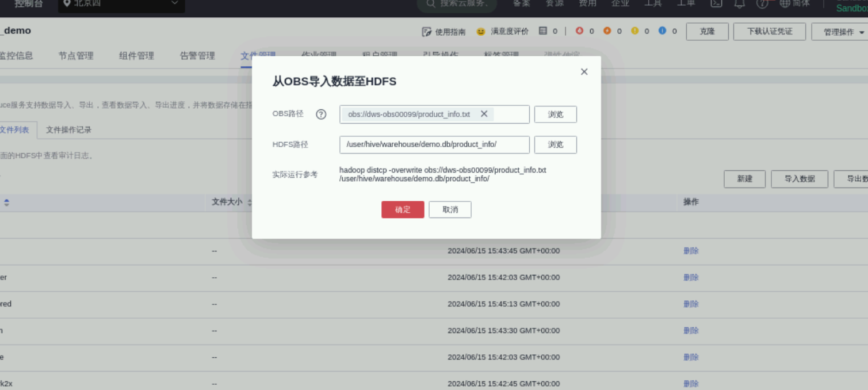
Task: Delete row dated 15:42:03 ending 'er'
Action: 691,277
